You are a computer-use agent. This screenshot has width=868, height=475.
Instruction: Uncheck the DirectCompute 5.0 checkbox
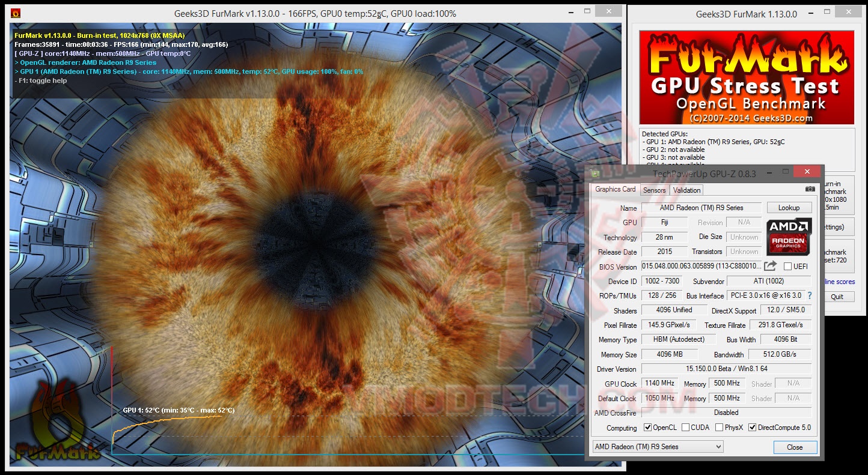[753, 428]
